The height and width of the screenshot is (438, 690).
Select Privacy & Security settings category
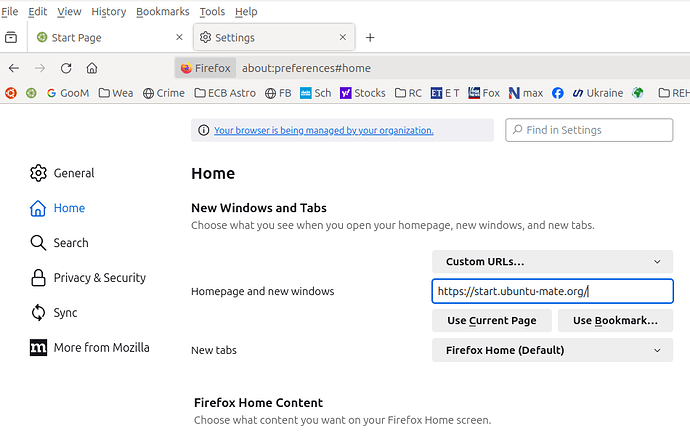click(x=88, y=278)
